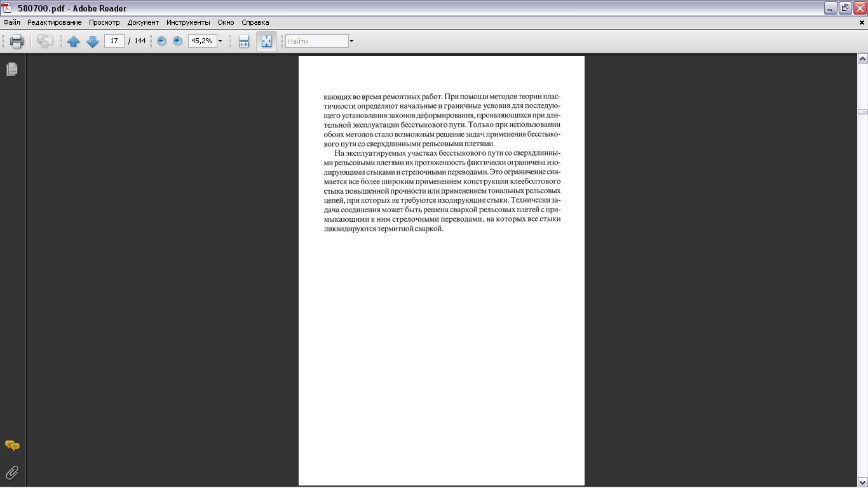Screen dimensions: 868x488
Task: Click the page number field showing 17
Action: 114,41
